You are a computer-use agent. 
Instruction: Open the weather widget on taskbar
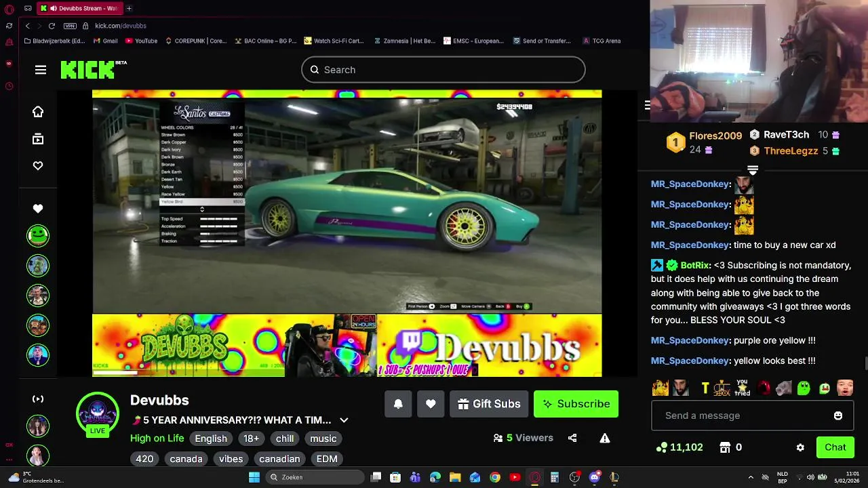coord(37,477)
